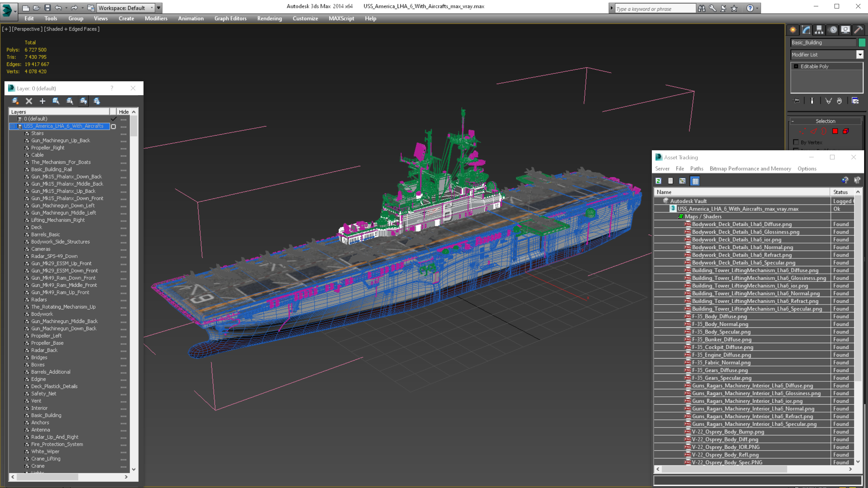Click Hide/Unhide All Layers icon
This screenshot has height=488, width=868.
[x=83, y=101]
